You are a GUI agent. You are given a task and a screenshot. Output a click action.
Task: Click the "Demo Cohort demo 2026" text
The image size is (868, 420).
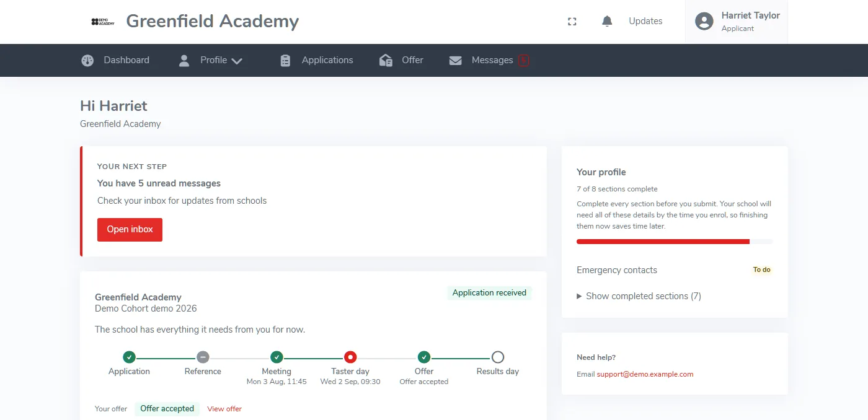146,308
